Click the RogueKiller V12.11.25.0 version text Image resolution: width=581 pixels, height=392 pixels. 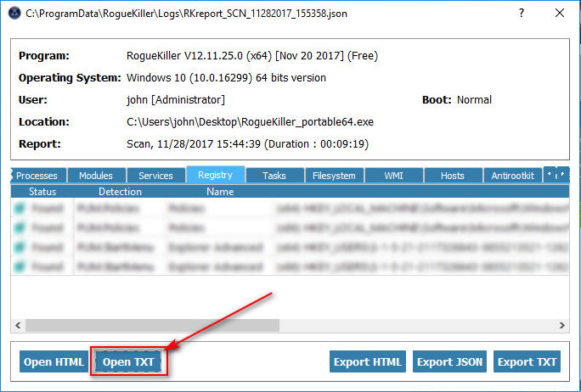tap(252, 56)
